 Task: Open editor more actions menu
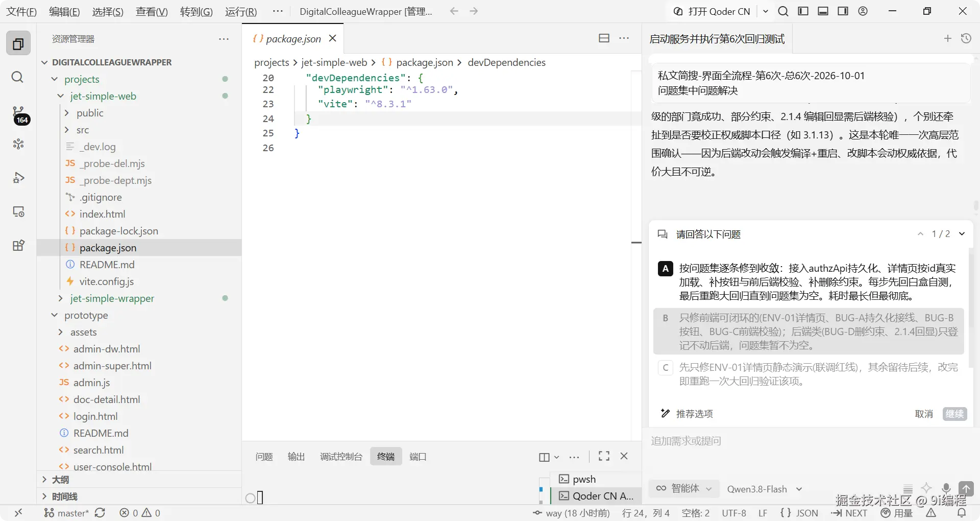click(624, 38)
